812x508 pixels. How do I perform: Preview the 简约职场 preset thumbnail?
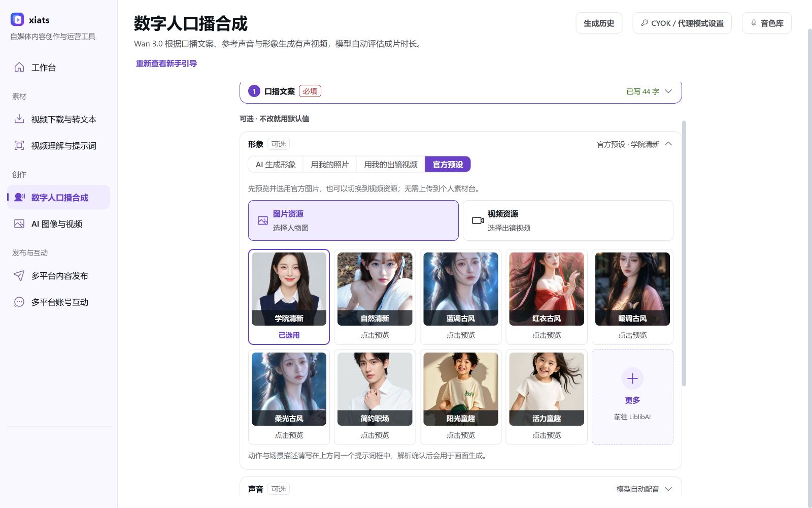coord(375,389)
